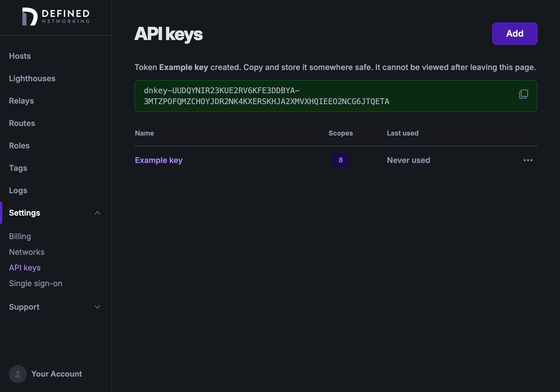Image resolution: width=560 pixels, height=392 pixels.
Task: Collapse the Settings chevron arrow
Action: 97,213
